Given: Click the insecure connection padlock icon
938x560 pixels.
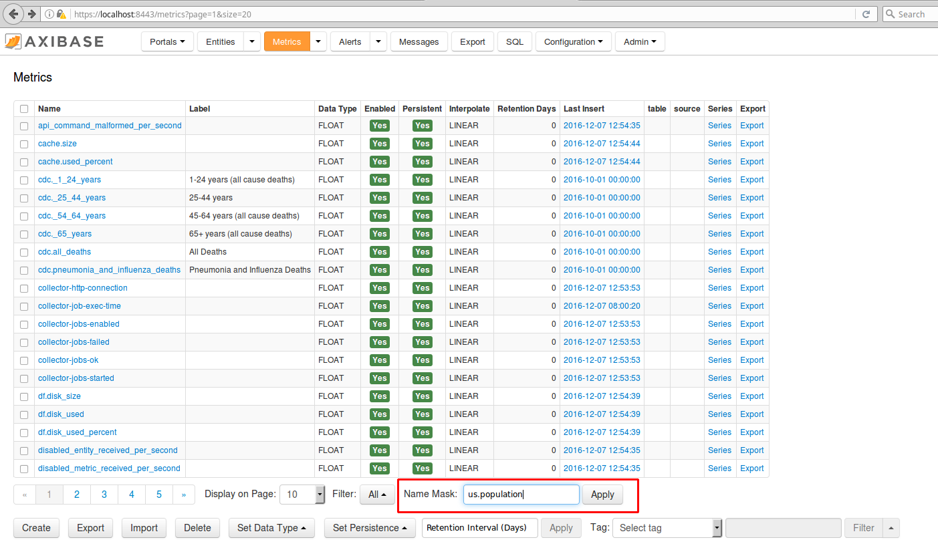Looking at the screenshot, I should coord(61,14).
